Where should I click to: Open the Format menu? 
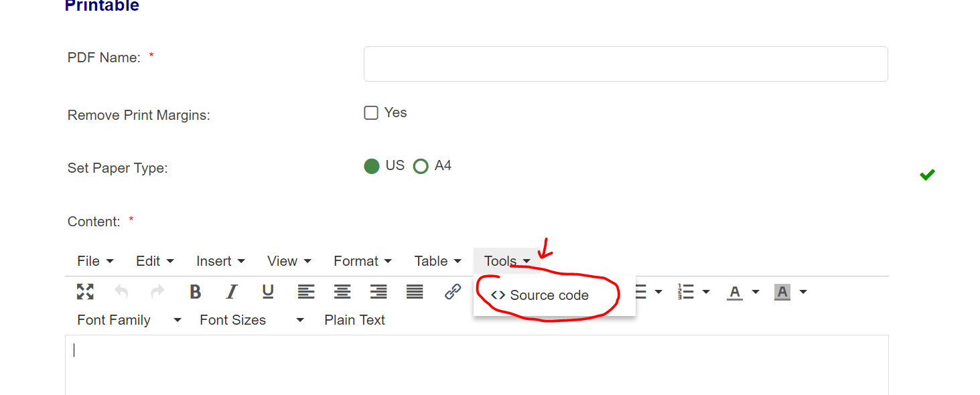coord(356,260)
